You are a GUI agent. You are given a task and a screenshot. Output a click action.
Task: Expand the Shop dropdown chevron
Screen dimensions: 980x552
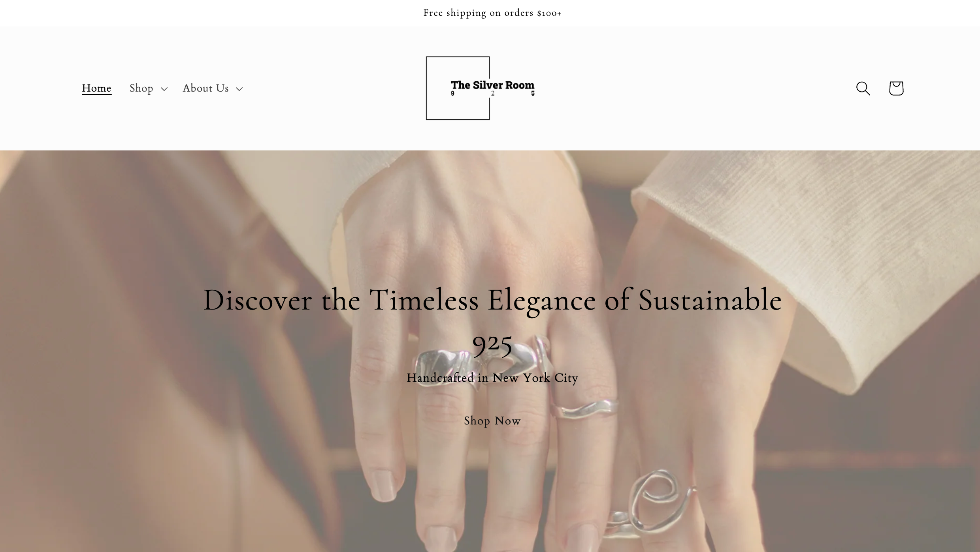(164, 89)
